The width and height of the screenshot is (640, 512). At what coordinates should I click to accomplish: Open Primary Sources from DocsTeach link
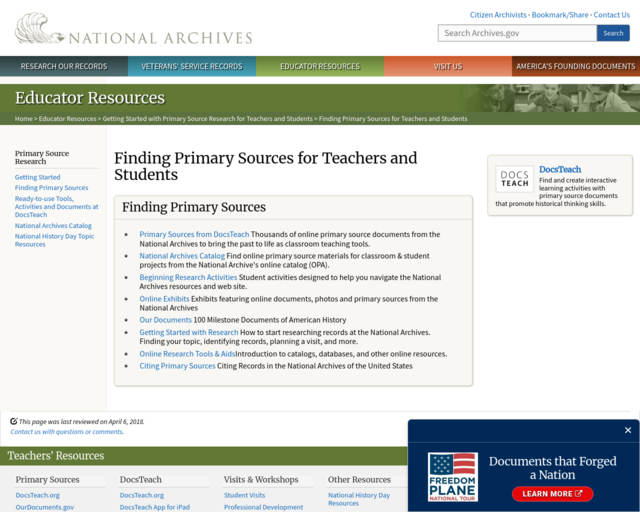(194, 234)
